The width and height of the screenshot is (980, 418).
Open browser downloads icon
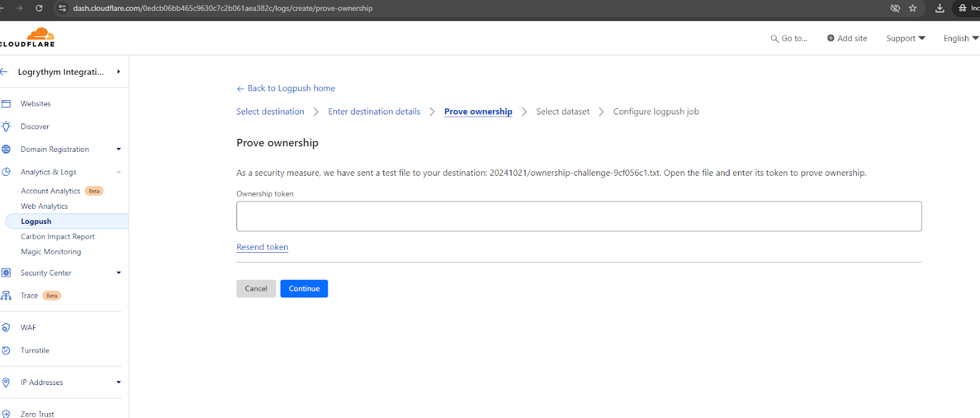point(940,8)
